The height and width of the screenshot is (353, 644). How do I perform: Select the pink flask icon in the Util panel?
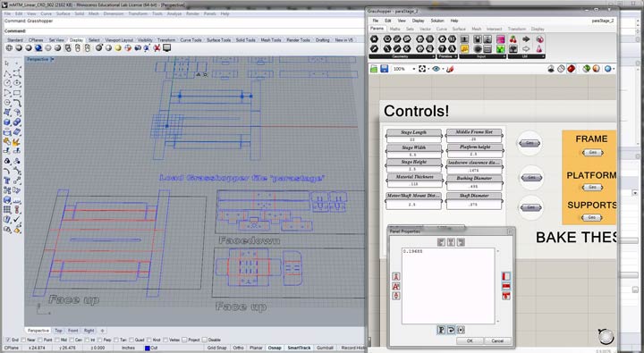(x=539, y=49)
